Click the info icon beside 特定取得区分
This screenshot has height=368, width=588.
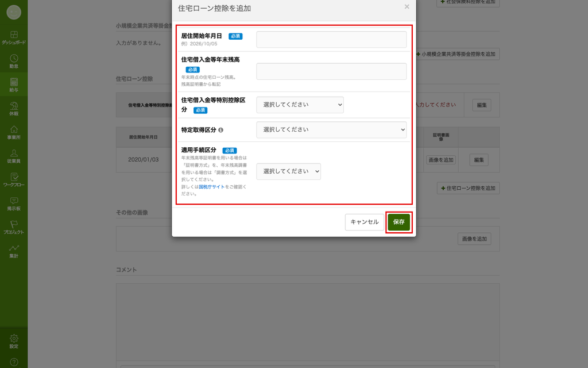(221, 130)
